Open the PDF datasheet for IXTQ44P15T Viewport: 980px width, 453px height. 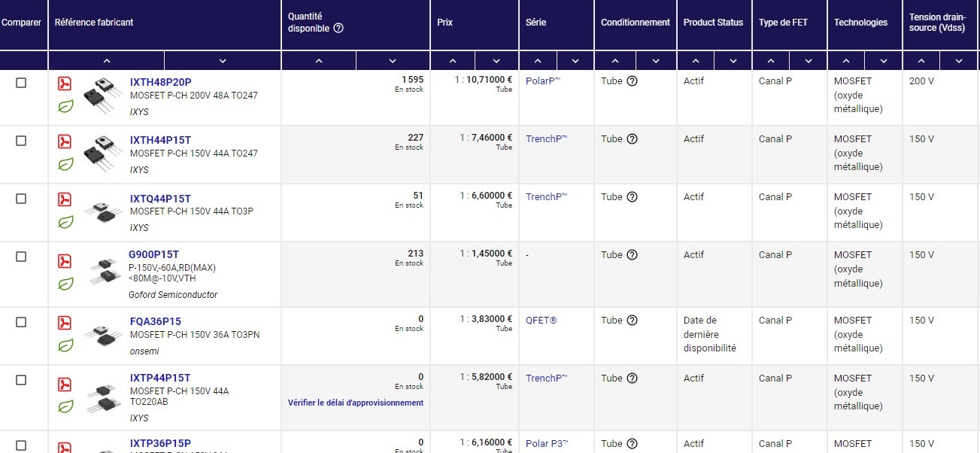65,199
